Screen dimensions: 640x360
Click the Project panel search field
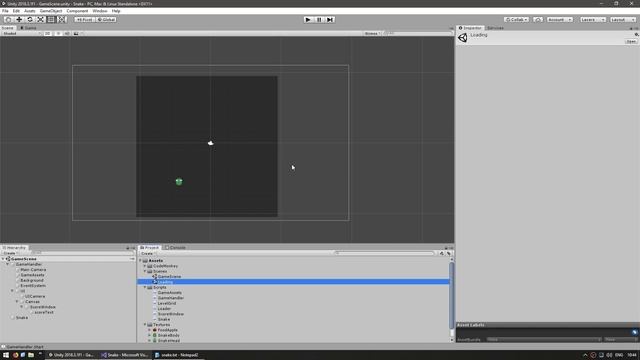[384, 253]
